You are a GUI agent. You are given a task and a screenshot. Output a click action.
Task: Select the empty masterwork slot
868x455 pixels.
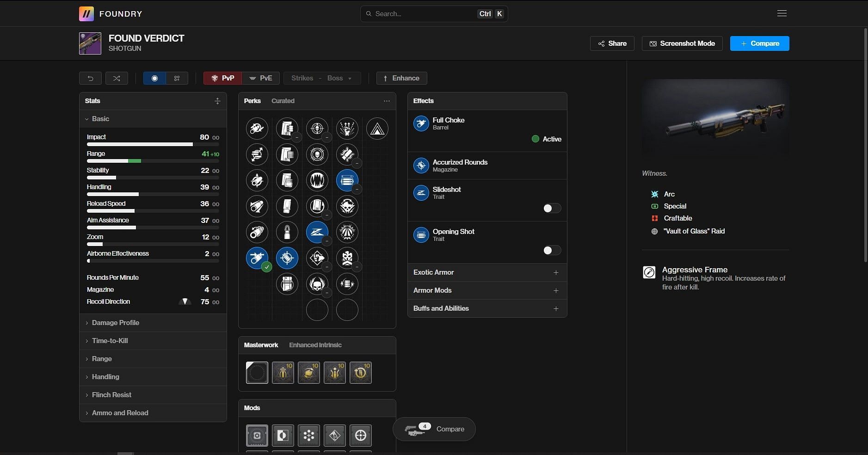pyautogui.click(x=257, y=372)
